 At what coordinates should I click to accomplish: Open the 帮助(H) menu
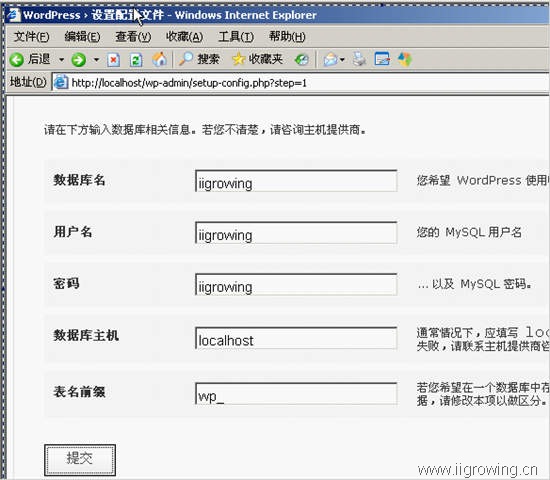(287, 36)
